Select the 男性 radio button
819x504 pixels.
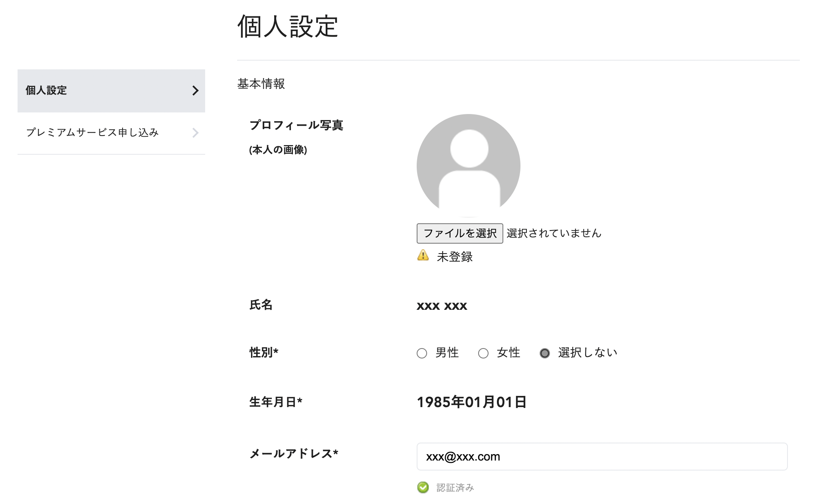(x=422, y=353)
